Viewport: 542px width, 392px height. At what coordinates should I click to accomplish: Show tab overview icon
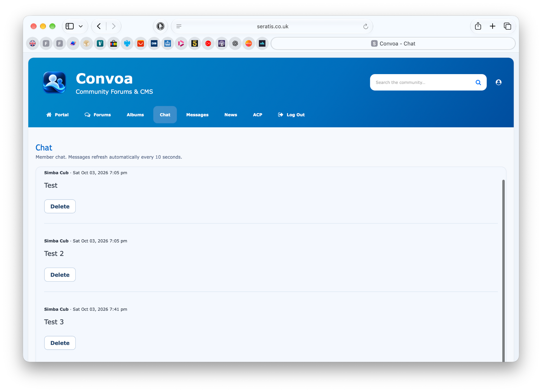click(x=507, y=26)
